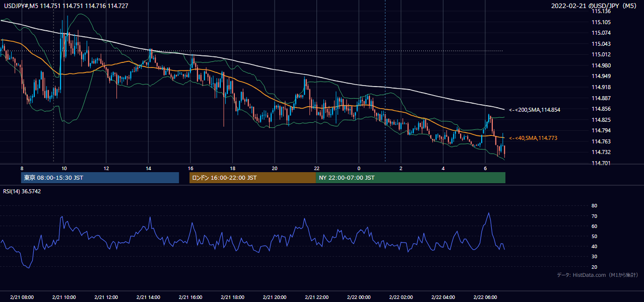Click price axis label 114.701

click(601, 163)
